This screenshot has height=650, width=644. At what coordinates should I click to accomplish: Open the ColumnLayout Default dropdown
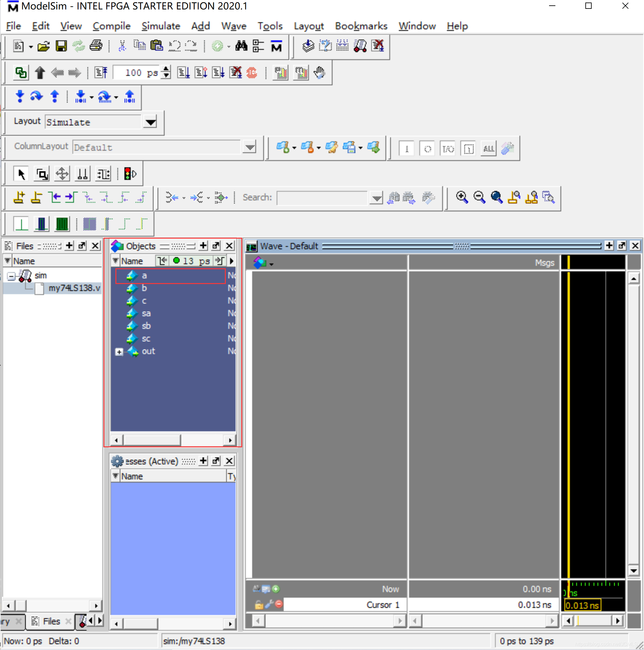[248, 147]
